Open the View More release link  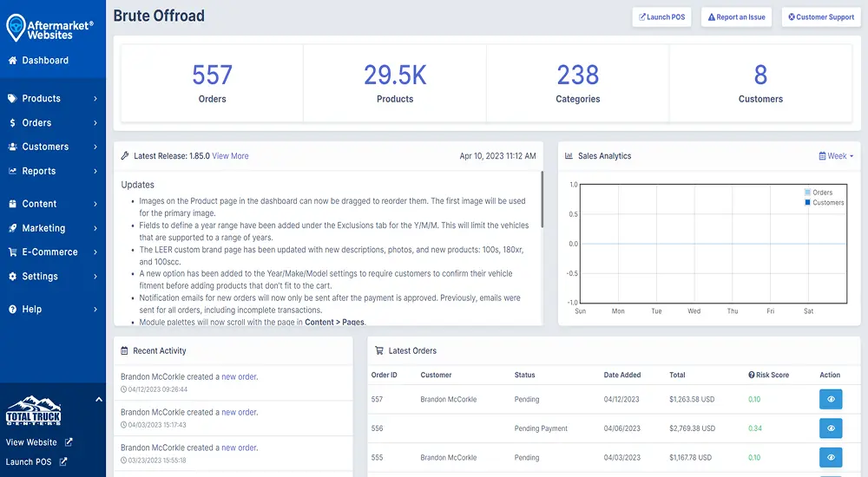(230, 156)
